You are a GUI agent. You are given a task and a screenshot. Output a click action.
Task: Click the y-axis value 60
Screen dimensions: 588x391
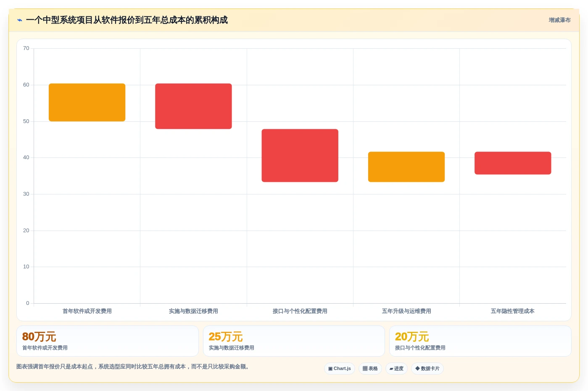click(26, 85)
